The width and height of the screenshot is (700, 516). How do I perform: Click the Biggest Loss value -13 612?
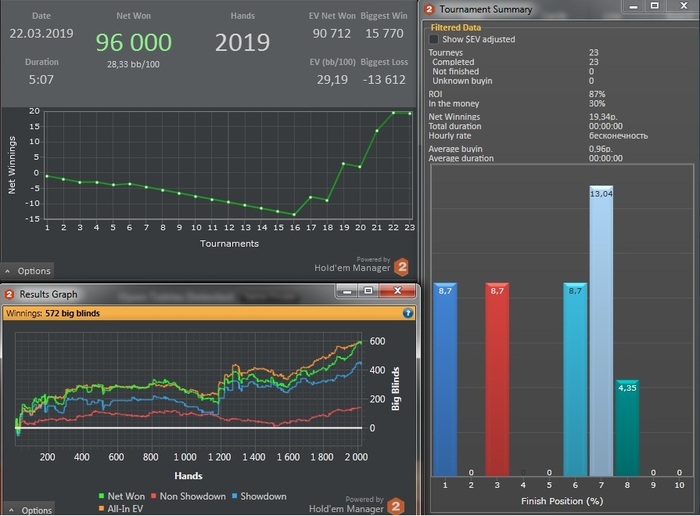(x=384, y=80)
